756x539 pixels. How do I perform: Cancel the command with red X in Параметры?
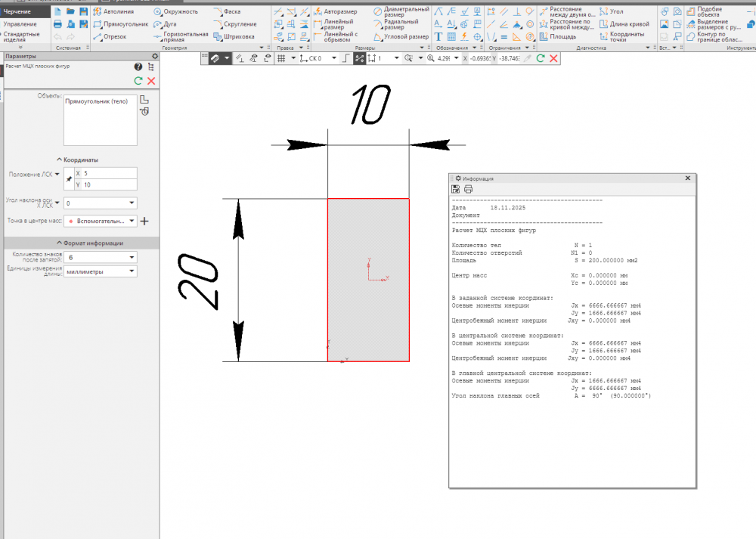pos(151,81)
